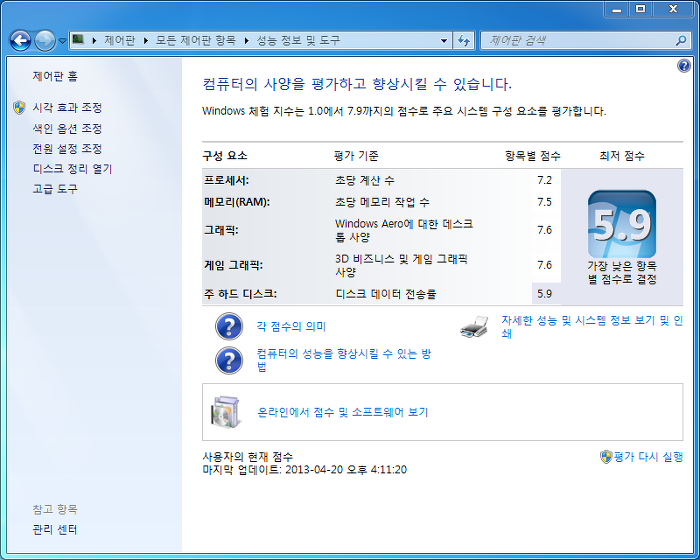Image resolution: width=700 pixels, height=560 pixels.
Task: Click the processor subscore 7.2
Action: pos(545,180)
